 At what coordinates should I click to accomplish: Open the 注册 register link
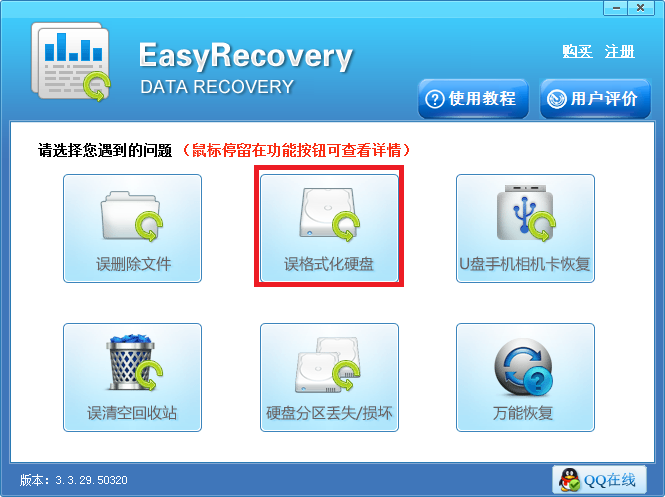(x=620, y=52)
